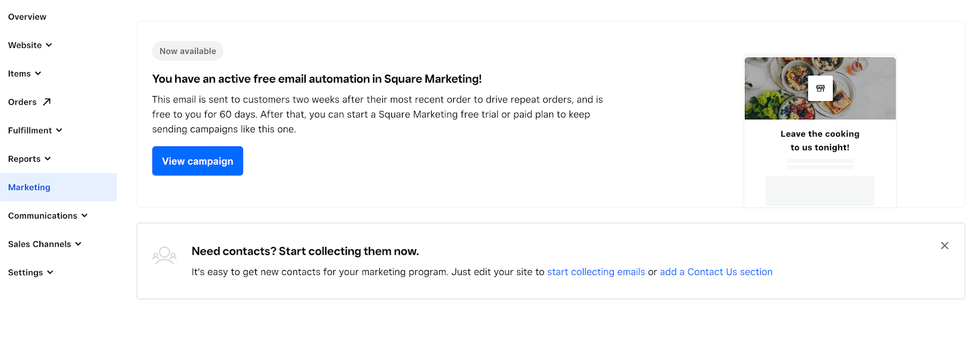Screen dimensions: 980x362
Task: Open the Overview page in the sidebar
Action: 27,17
